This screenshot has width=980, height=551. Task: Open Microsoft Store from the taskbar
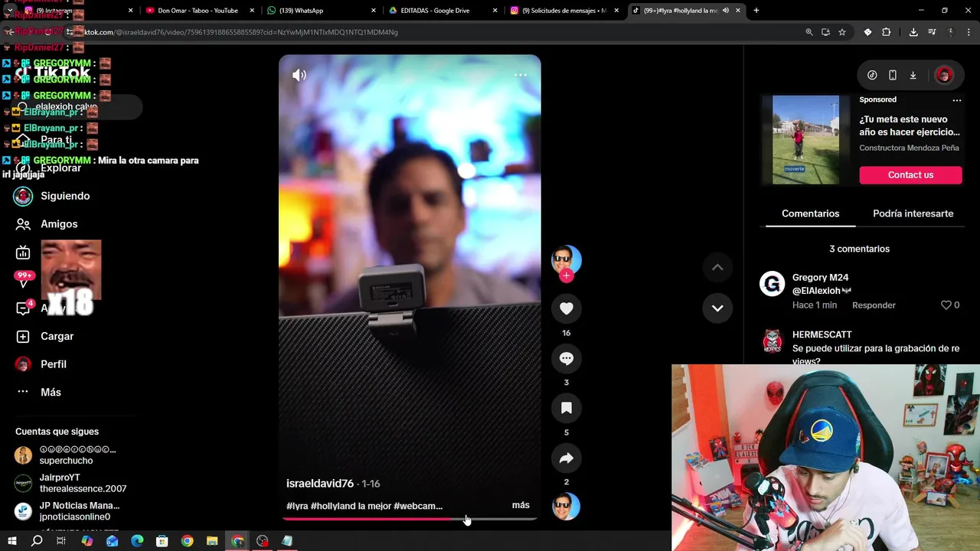(x=162, y=541)
